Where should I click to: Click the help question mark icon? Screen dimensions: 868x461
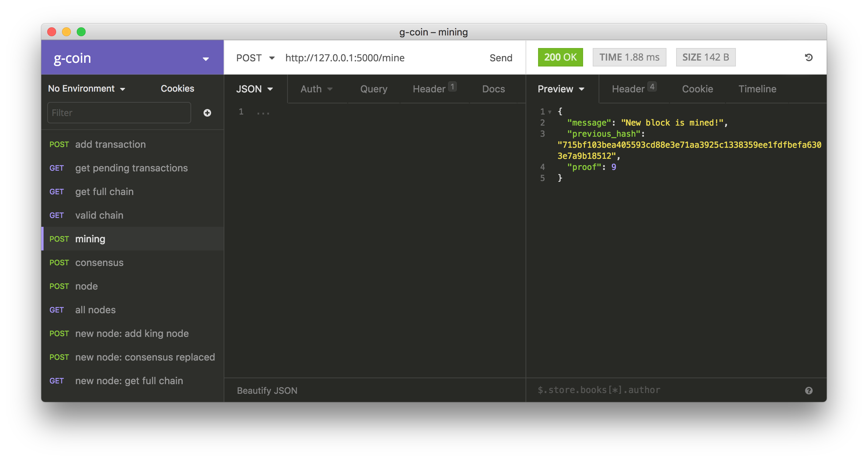point(809,390)
